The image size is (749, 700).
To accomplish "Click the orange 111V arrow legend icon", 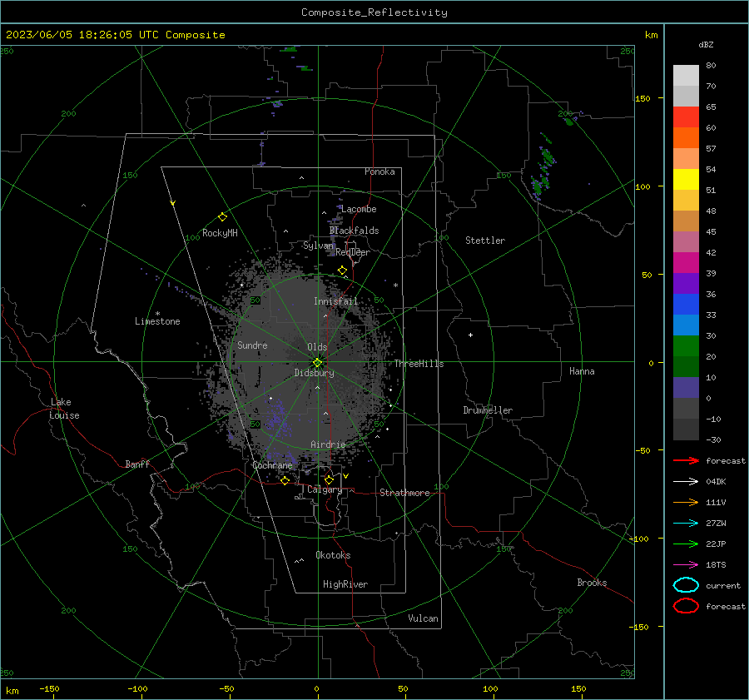I will 686,502.
